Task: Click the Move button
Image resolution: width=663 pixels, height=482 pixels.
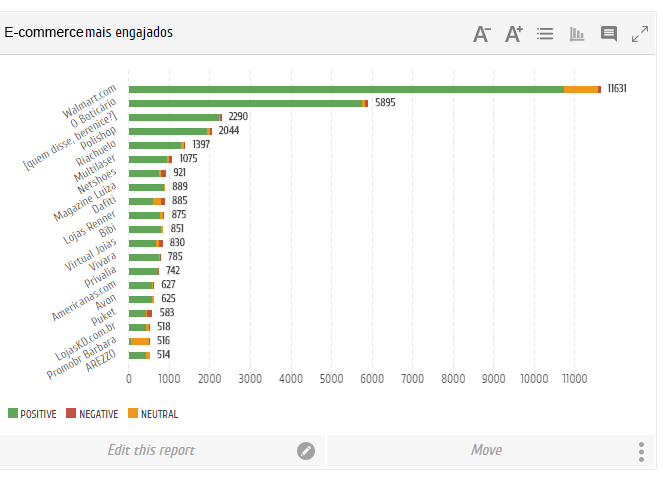Action: click(486, 451)
